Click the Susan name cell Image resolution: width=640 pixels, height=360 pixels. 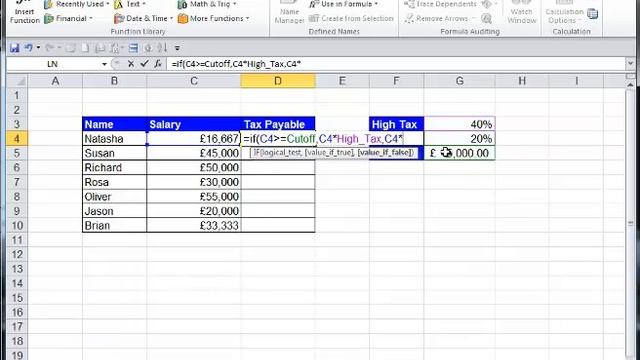click(114, 153)
